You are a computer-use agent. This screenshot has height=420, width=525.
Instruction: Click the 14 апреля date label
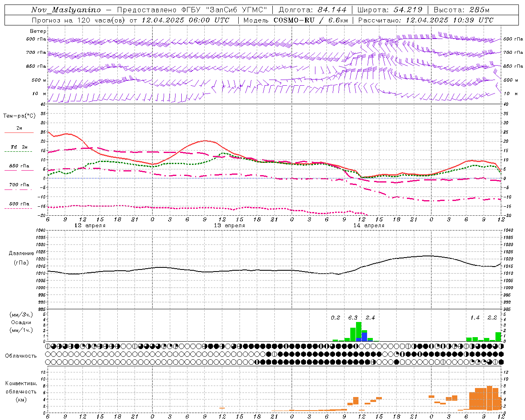[x=369, y=226]
